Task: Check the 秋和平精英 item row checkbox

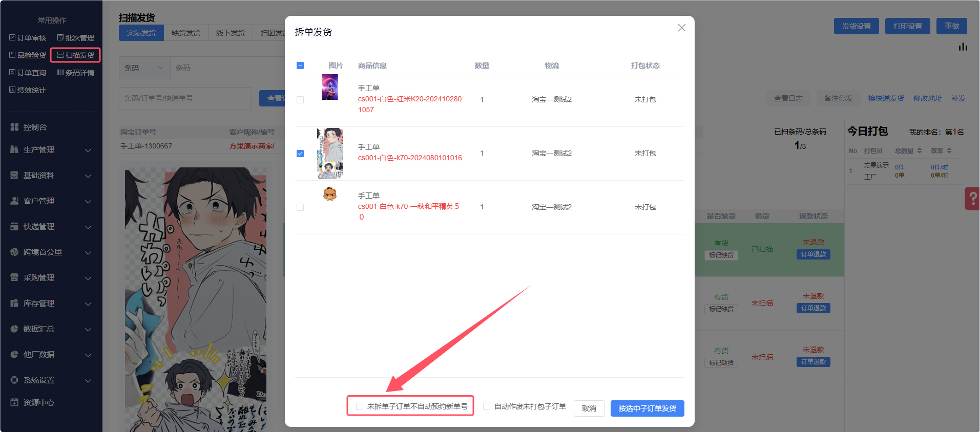Action: point(300,207)
